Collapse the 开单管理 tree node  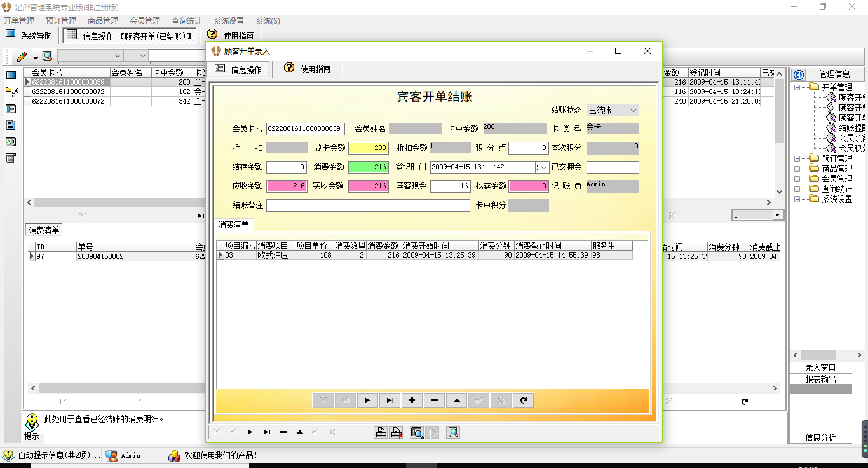797,87
